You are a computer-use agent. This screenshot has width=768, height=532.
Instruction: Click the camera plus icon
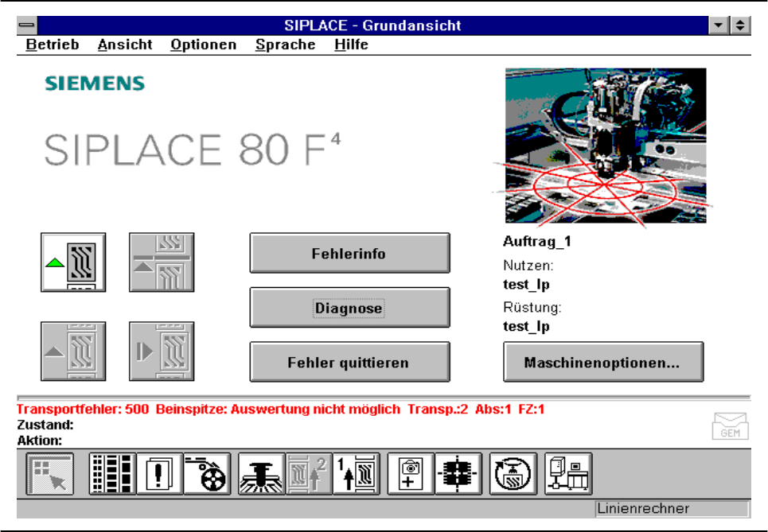[411, 474]
